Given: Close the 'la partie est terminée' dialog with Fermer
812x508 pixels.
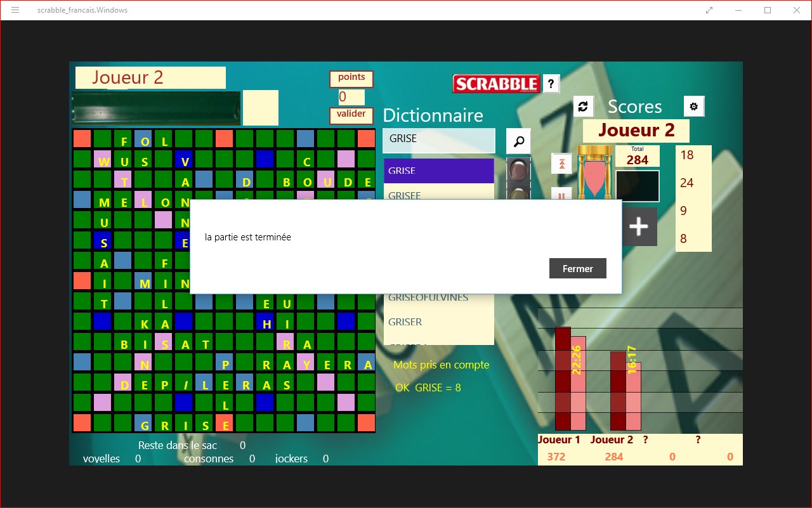Looking at the screenshot, I should point(577,268).
